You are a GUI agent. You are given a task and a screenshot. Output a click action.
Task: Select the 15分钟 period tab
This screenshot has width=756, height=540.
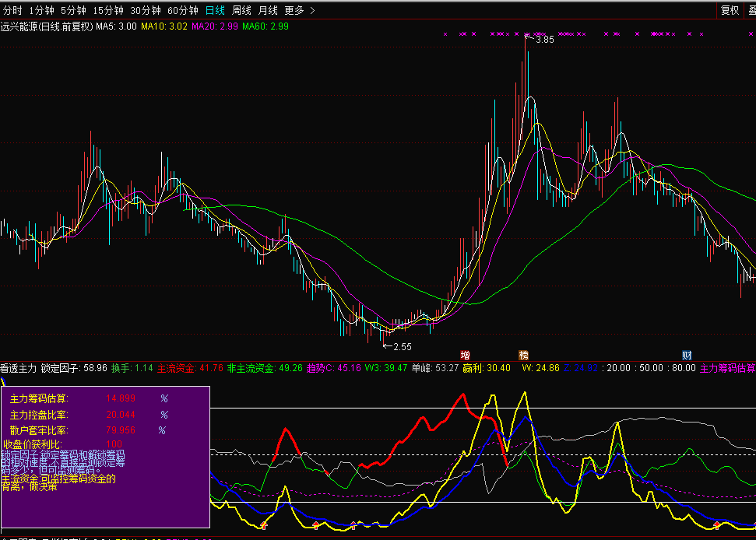tap(108, 10)
